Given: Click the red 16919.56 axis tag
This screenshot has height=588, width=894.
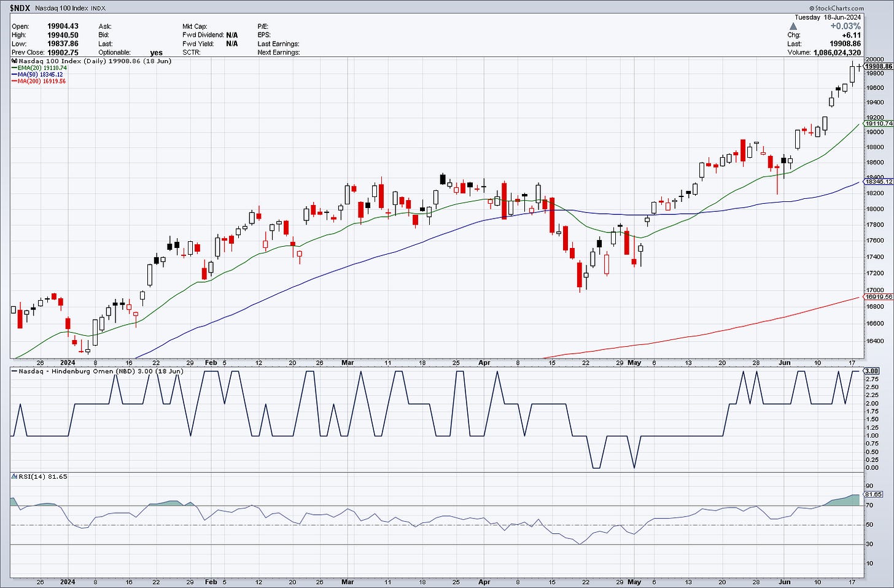Looking at the screenshot, I should tap(879, 297).
